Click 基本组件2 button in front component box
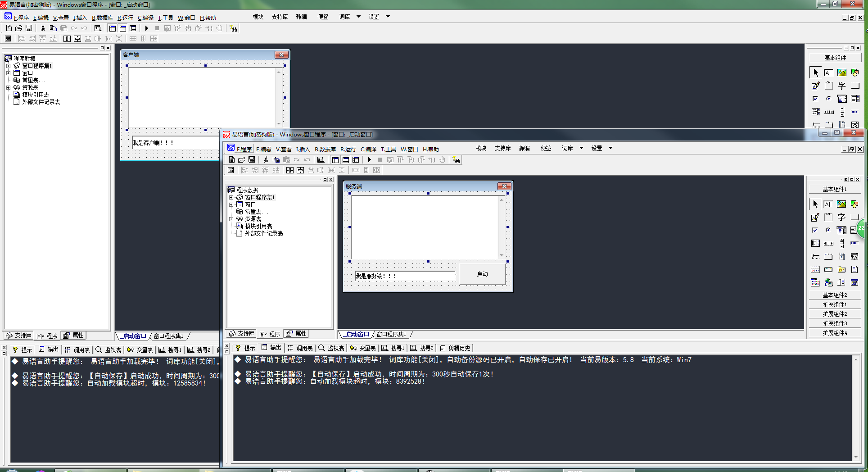 835,295
